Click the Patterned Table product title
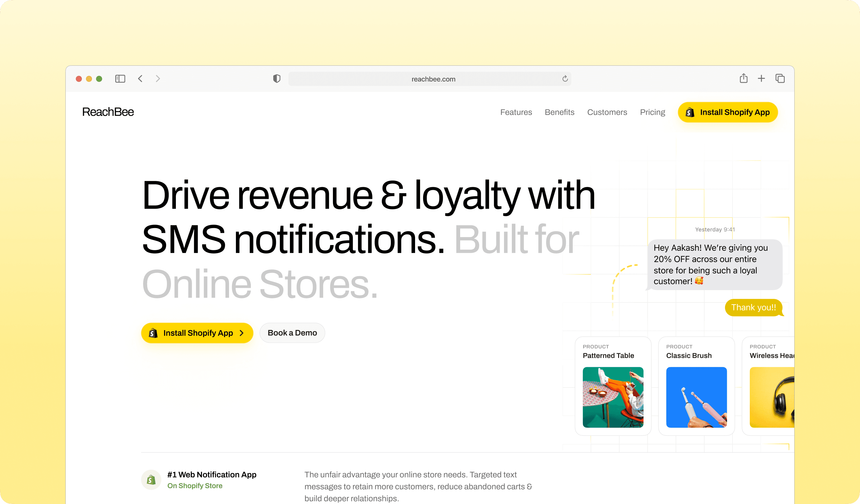The image size is (860, 504). [609, 356]
